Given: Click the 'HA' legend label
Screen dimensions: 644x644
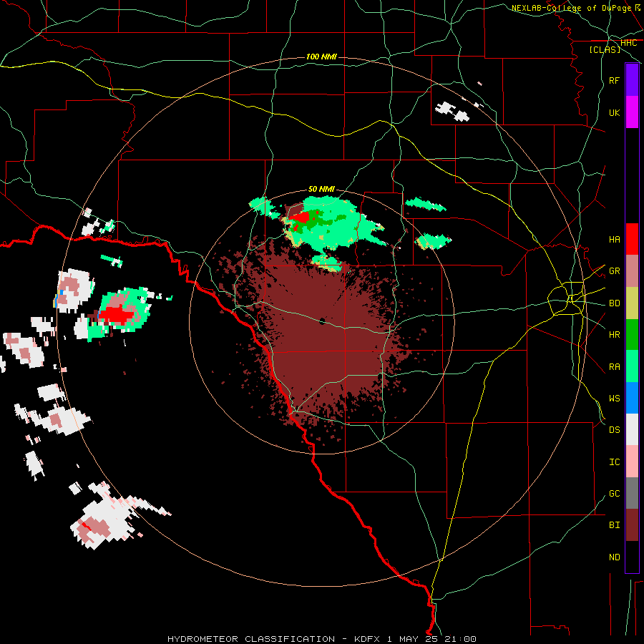Looking at the screenshot, I should [x=615, y=240].
